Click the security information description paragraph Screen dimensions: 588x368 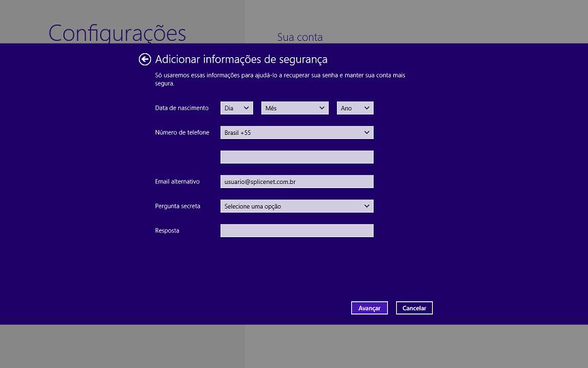[280, 79]
